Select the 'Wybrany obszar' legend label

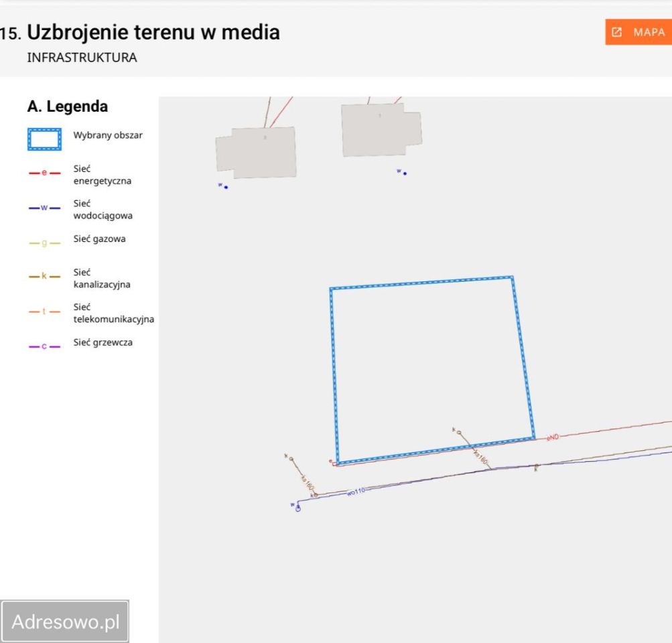click(x=108, y=135)
